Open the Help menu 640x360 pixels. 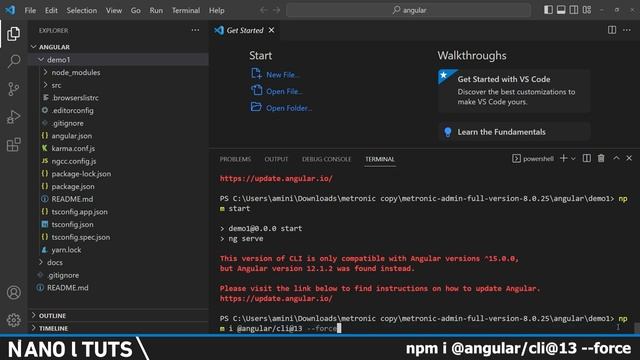[217, 10]
